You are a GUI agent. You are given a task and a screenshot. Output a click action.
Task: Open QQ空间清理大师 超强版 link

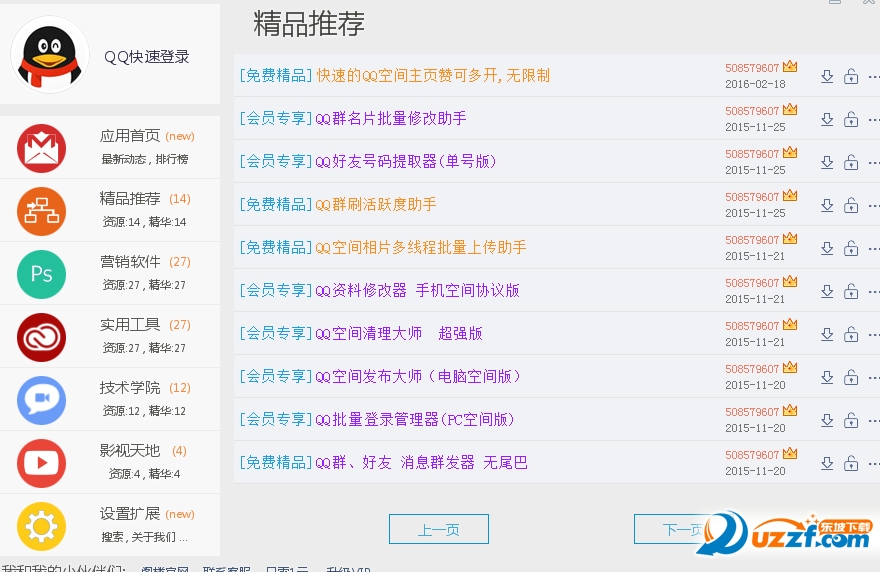399,333
